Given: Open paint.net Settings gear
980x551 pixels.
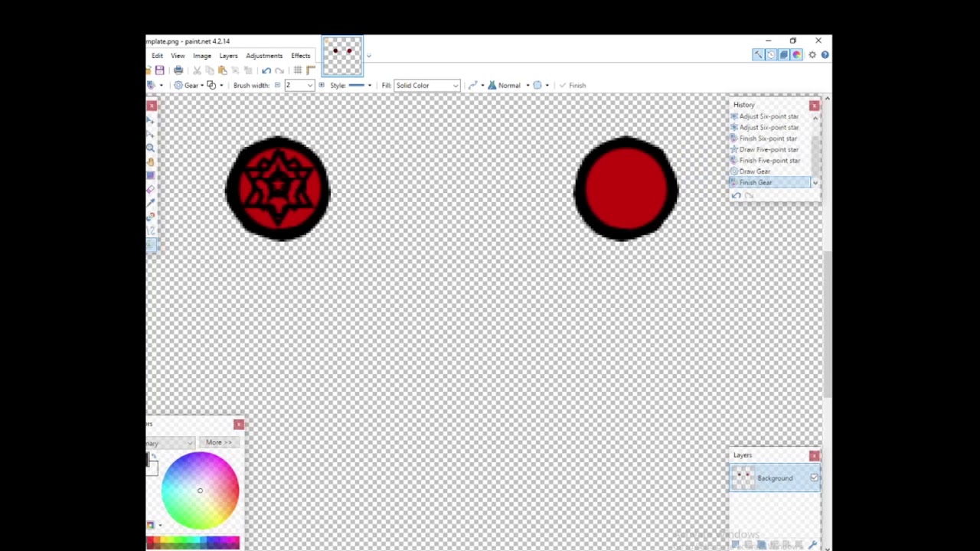Looking at the screenshot, I should [x=812, y=55].
